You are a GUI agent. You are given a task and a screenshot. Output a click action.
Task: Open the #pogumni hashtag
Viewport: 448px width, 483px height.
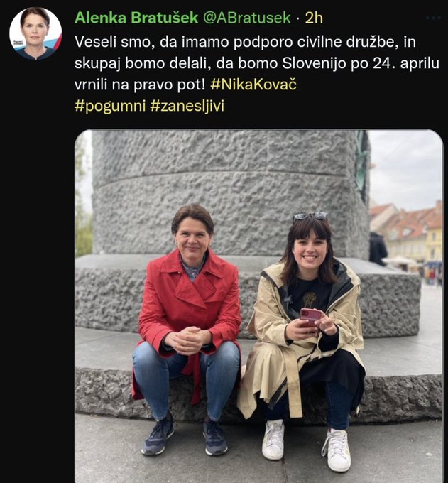pos(110,106)
